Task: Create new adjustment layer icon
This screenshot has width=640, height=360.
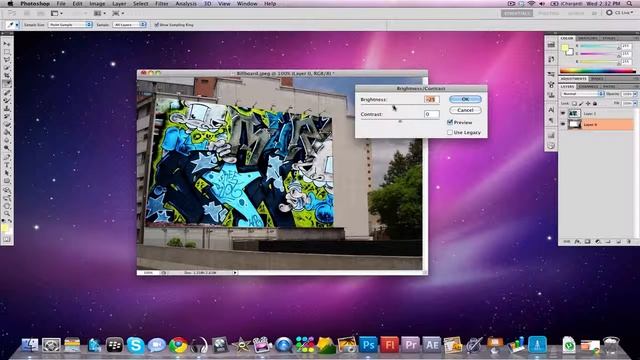Action: 598,242
